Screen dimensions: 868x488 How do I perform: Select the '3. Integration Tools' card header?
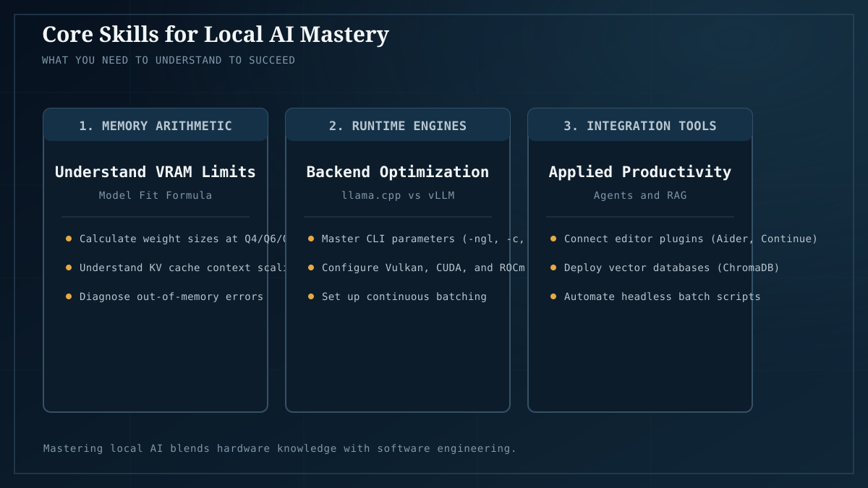(640, 125)
